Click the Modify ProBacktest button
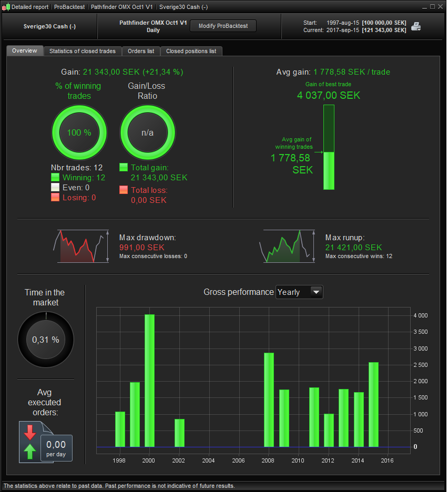The image size is (448, 492). (223, 26)
